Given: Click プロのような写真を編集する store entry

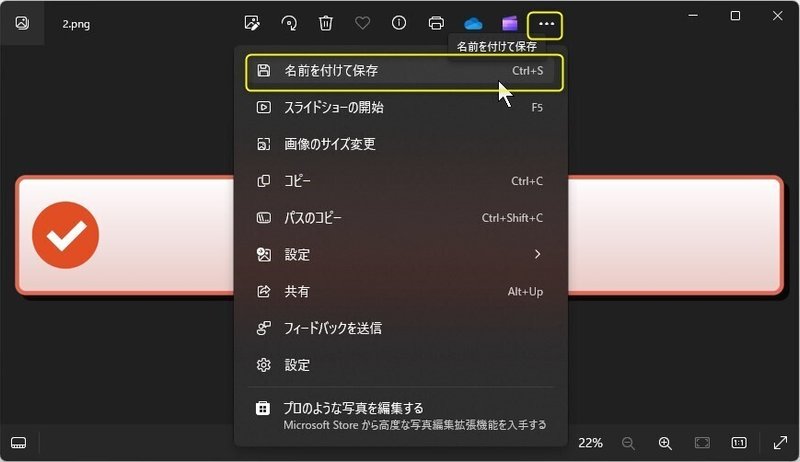Looking at the screenshot, I should [x=401, y=416].
